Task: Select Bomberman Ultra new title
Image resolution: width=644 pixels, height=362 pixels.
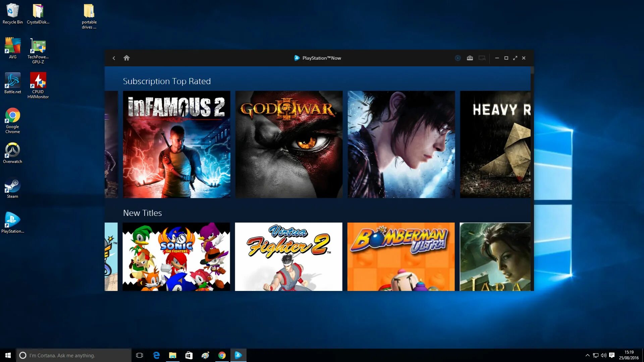Action: tap(401, 256)
